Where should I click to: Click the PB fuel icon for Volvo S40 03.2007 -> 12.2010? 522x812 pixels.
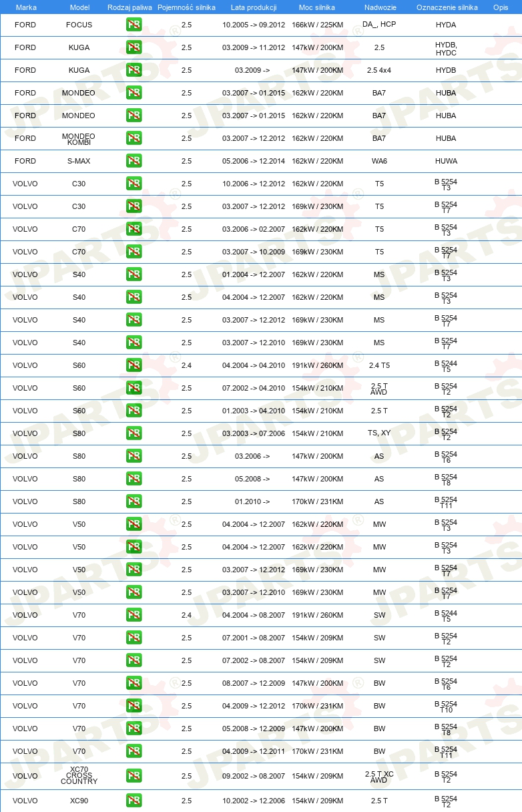point(134,343)
